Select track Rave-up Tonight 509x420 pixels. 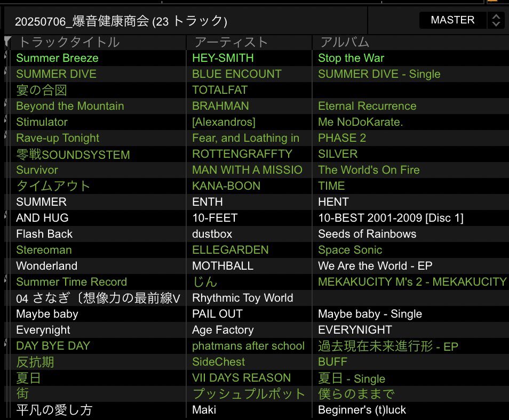pos(58,138)
